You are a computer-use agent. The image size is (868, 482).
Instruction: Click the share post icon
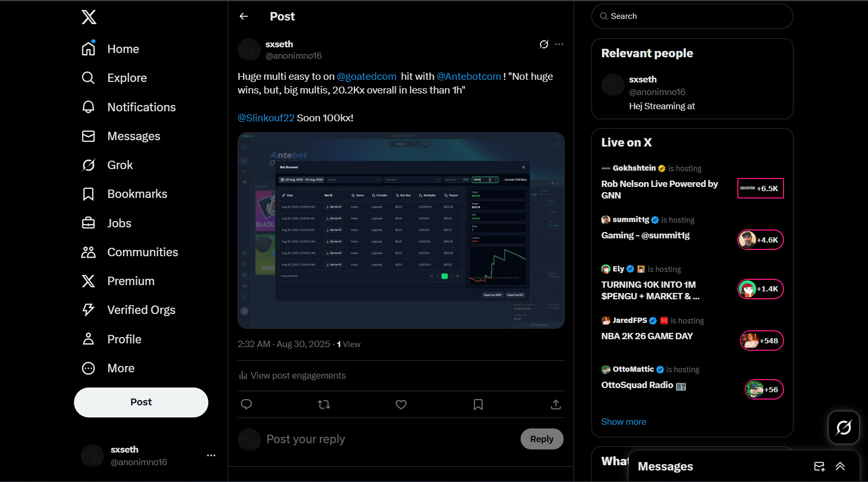556,404
